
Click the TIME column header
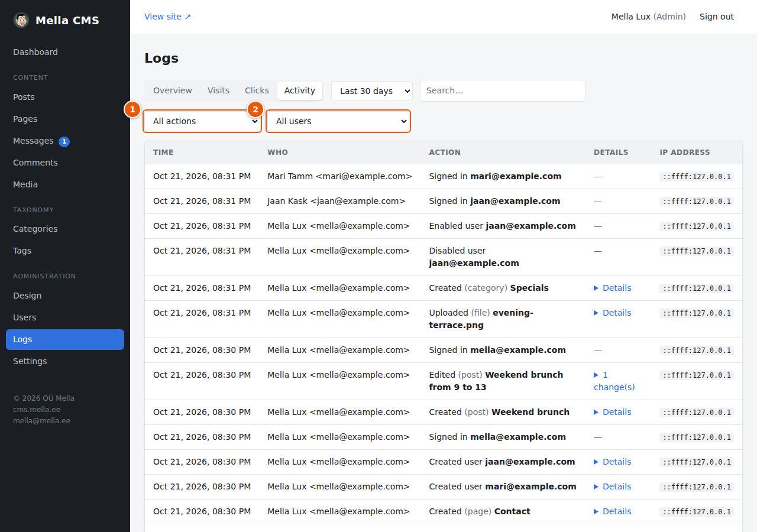(163, 153)
